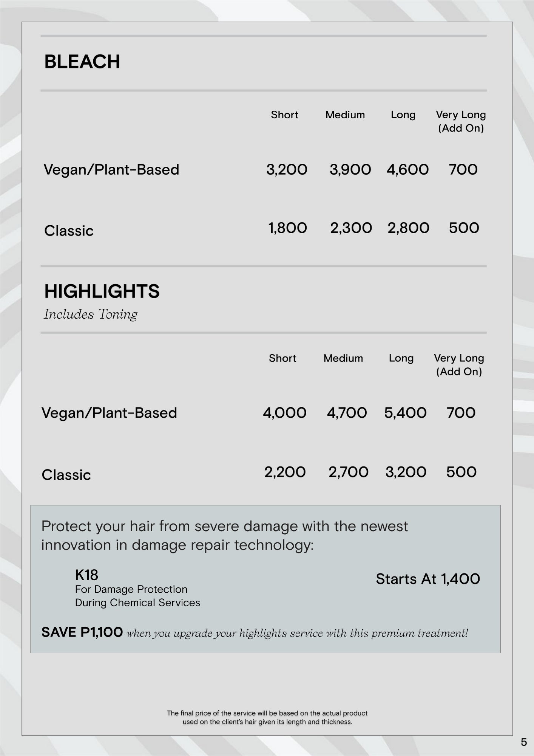Click Classic highlights short price 2,200
This screenshot has width=534, height=756.
pyautogui.click(x=285, y=472)
